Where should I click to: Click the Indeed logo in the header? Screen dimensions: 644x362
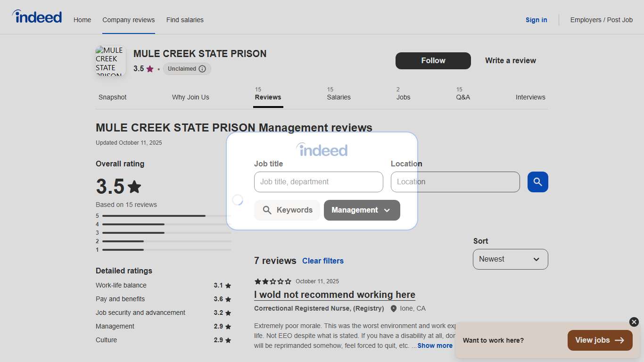point(37,16)
